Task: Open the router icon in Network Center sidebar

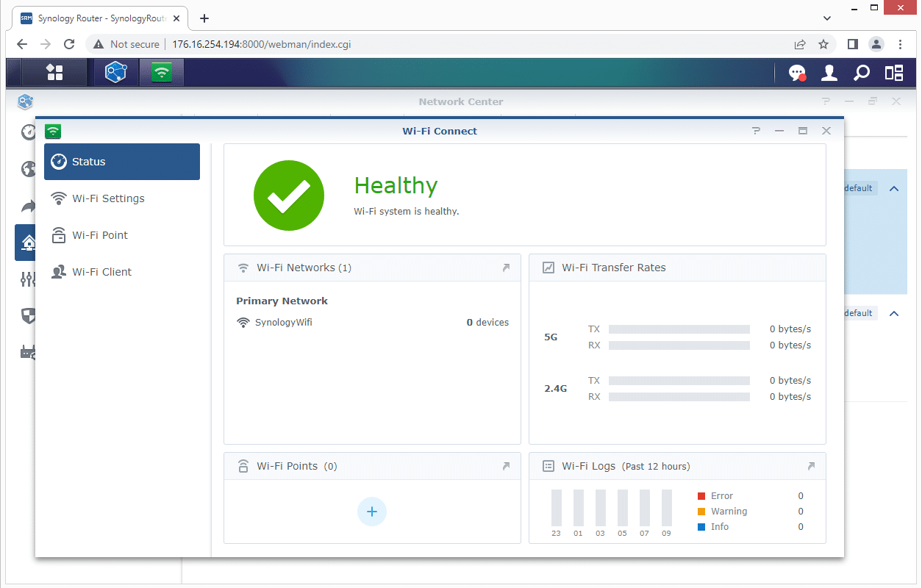Action: (x=28, y=353)
